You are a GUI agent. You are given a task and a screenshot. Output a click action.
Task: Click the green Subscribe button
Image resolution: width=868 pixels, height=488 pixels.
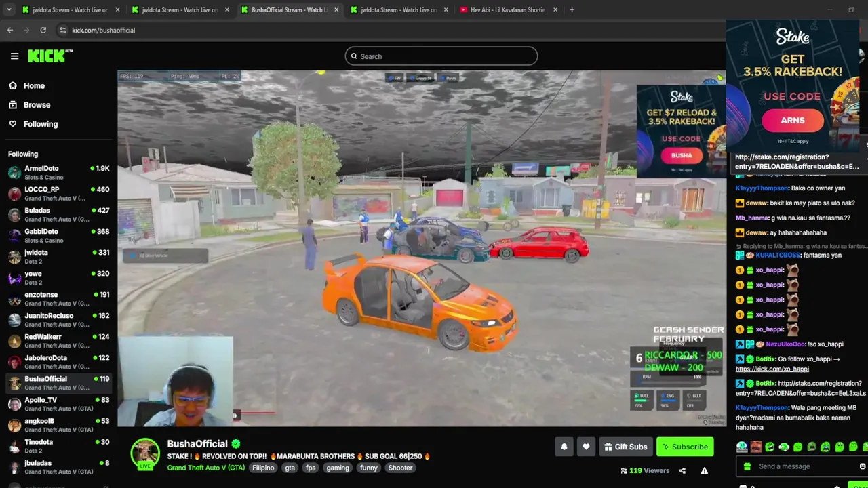[685, 447]
